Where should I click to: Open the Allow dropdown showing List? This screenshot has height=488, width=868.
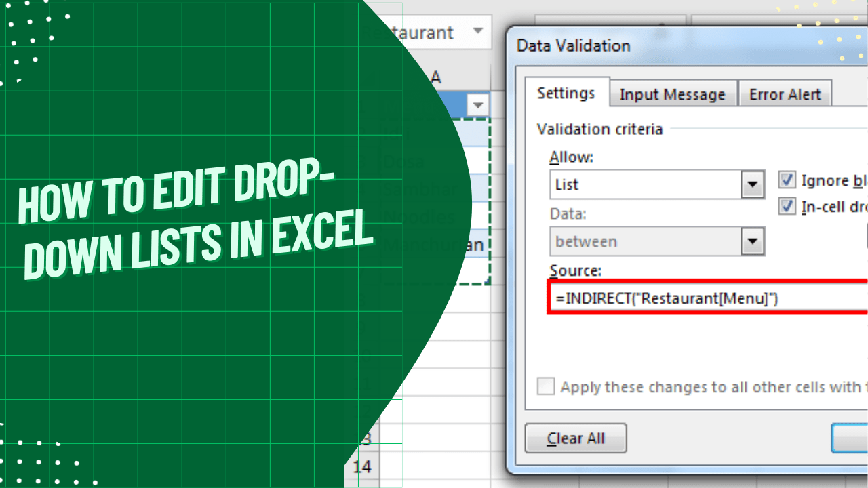coord(753,184)
